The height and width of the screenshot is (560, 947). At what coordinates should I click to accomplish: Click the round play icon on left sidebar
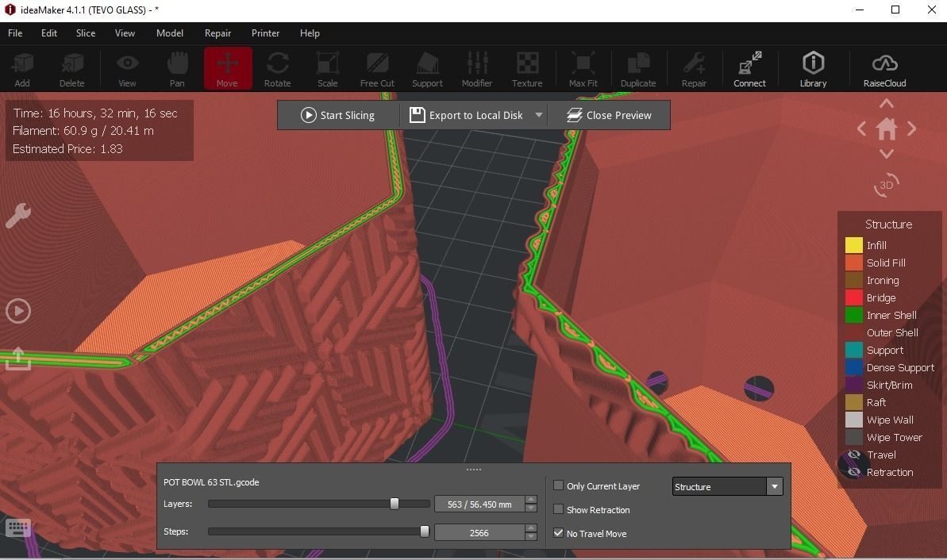coord(18,312)
